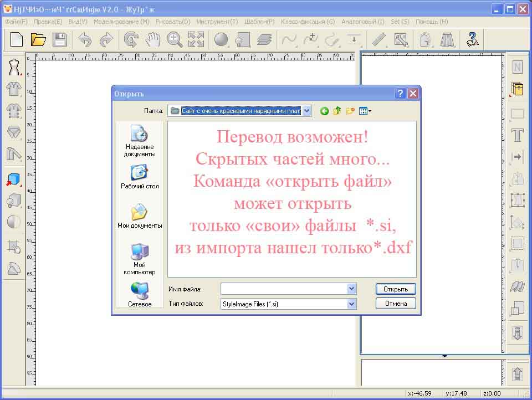The width and height of the screenshot is (532, 400).
Task: Go to Недавние документы location
Action: 140,141
